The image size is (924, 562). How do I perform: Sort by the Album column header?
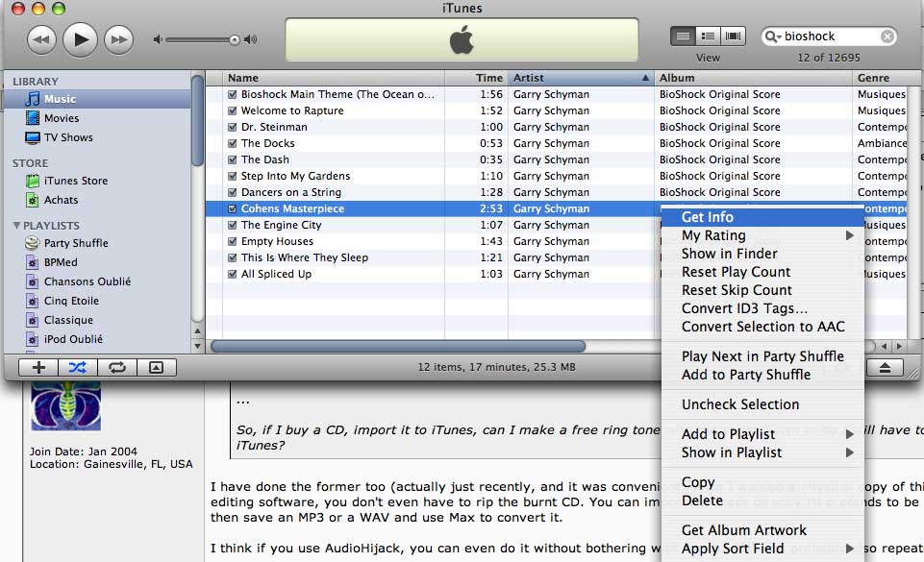(x=753, y=78)
